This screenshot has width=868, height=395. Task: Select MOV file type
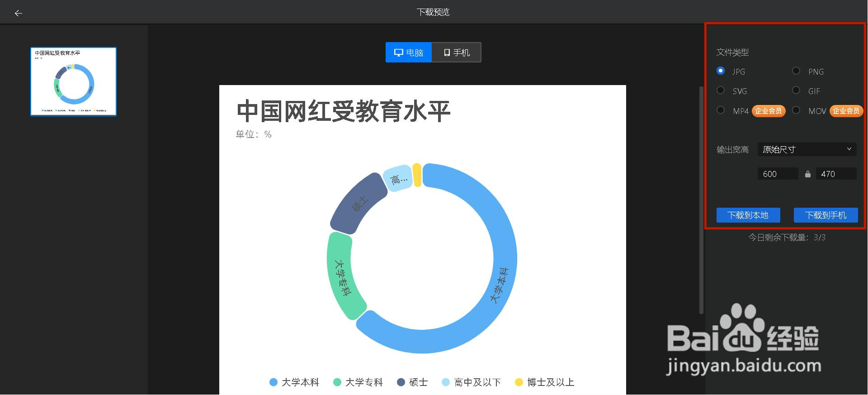(x=796, y=110)
